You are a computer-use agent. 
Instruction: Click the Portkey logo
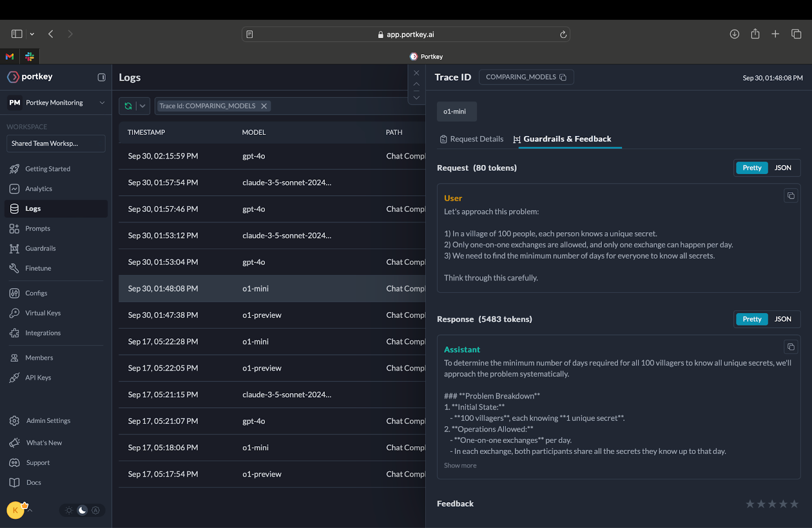pyautogui.click(x=30, y=77)
